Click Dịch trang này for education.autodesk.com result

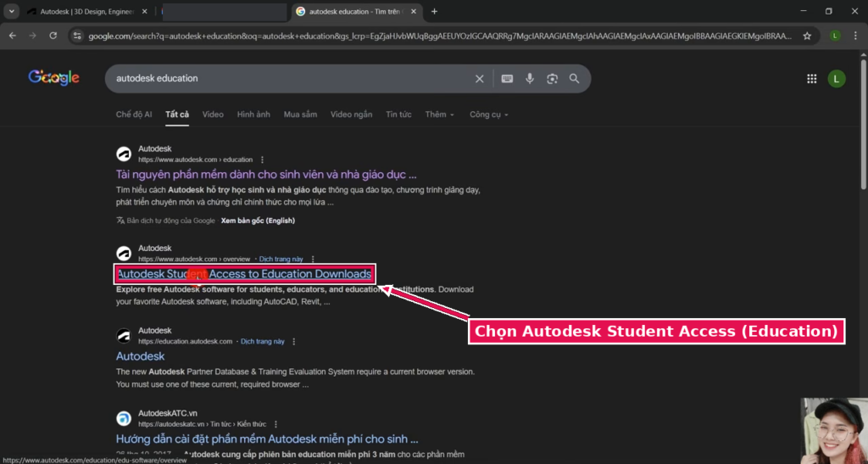(263, 342)
